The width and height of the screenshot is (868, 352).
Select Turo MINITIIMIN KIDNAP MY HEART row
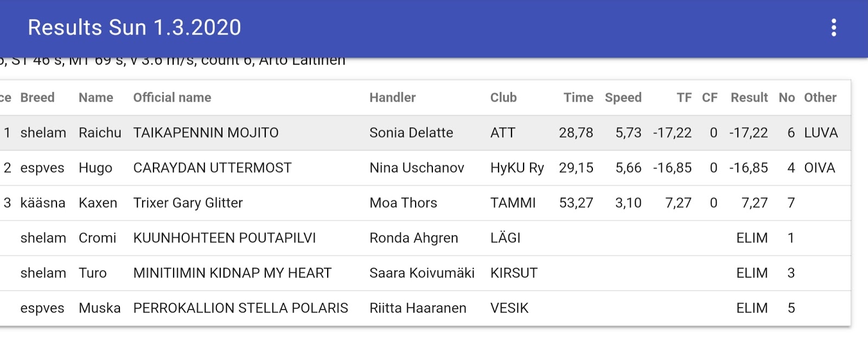(425, 273)
